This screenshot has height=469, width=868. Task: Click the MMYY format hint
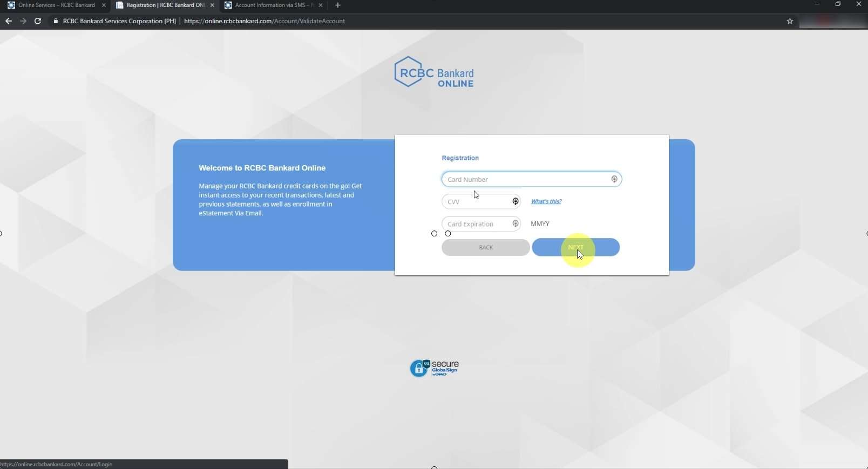coord(540,223)
